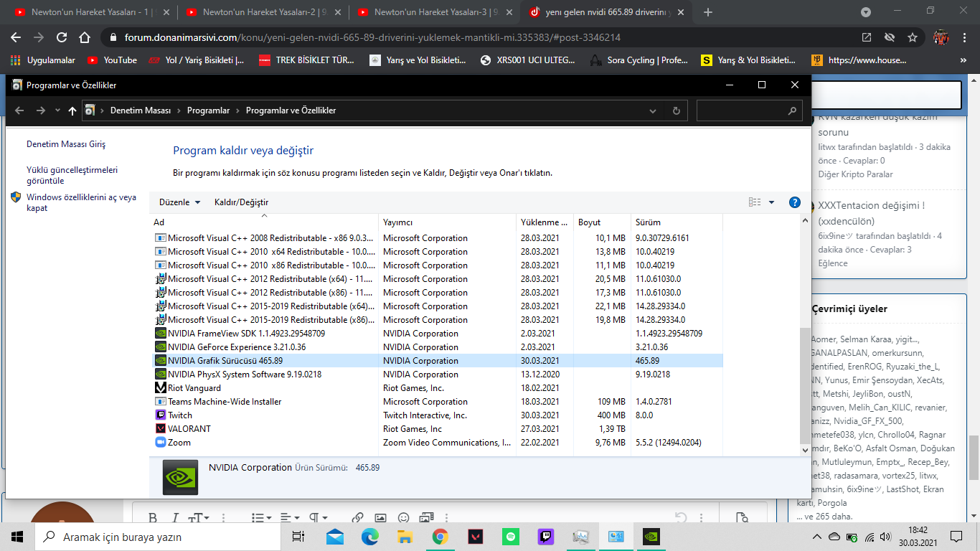Screen dimensions: 980x551
Task: Open the XXXTentacion değişimi forum thread
Action: (x=872, y=212)
